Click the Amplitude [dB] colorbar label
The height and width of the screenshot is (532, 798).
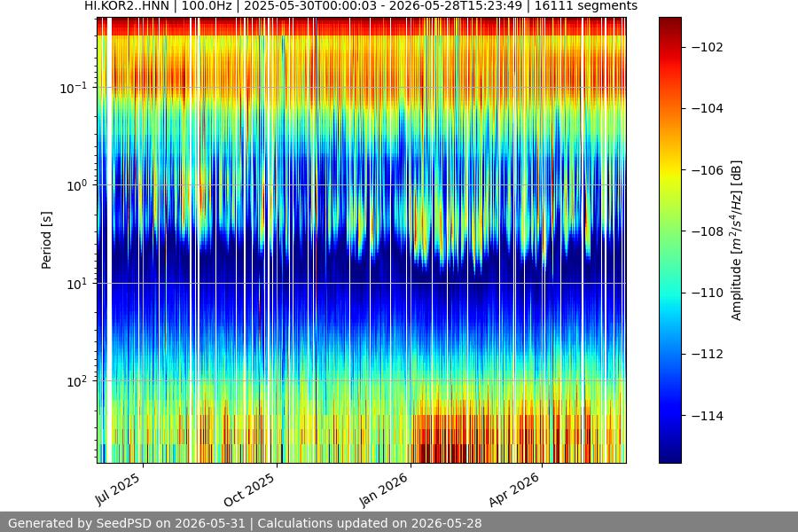coord(737,240)
